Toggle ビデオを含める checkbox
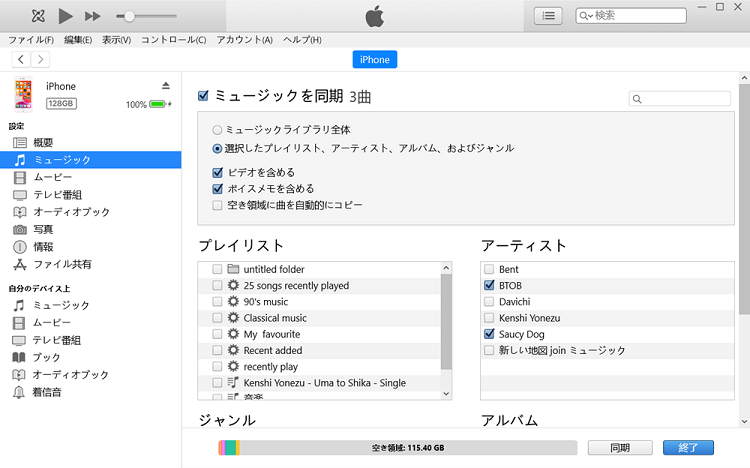 point(218,172)
